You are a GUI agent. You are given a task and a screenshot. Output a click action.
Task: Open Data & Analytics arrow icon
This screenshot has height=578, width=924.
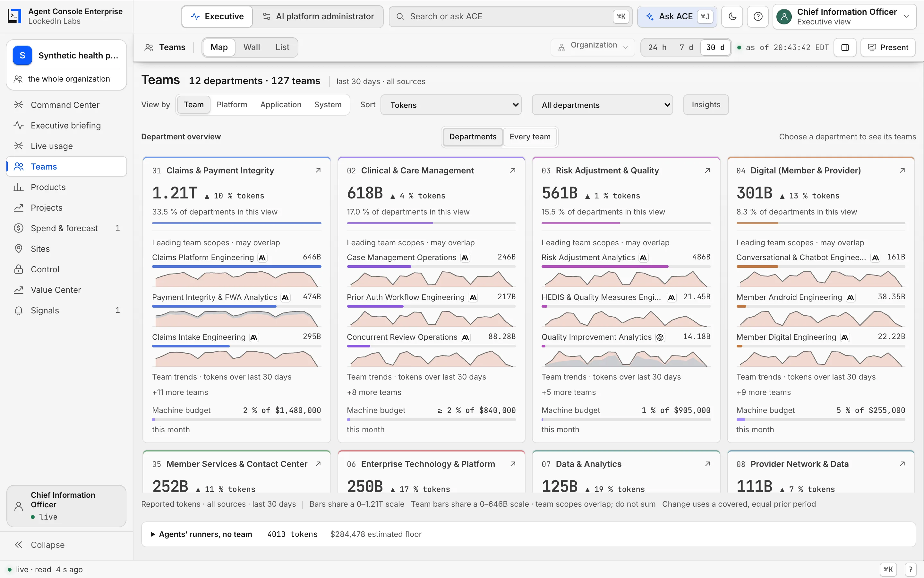pyautogui.click(x=707, y=464)
